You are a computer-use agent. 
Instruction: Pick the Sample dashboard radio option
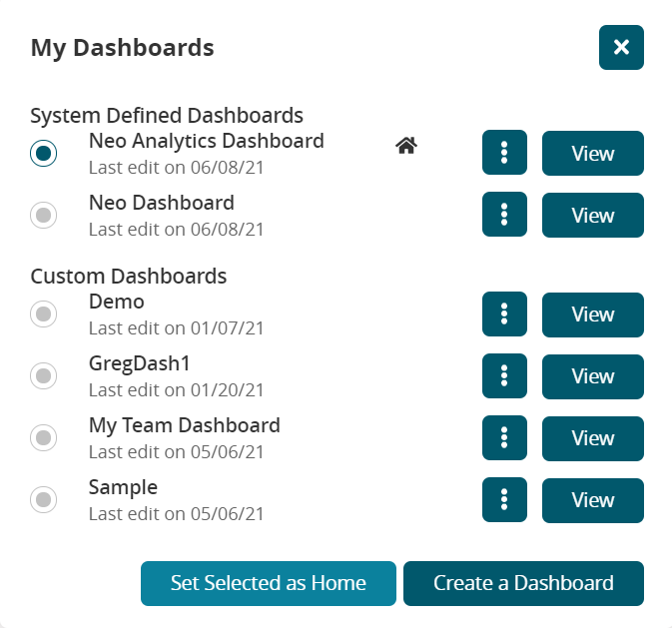(44, 500)
